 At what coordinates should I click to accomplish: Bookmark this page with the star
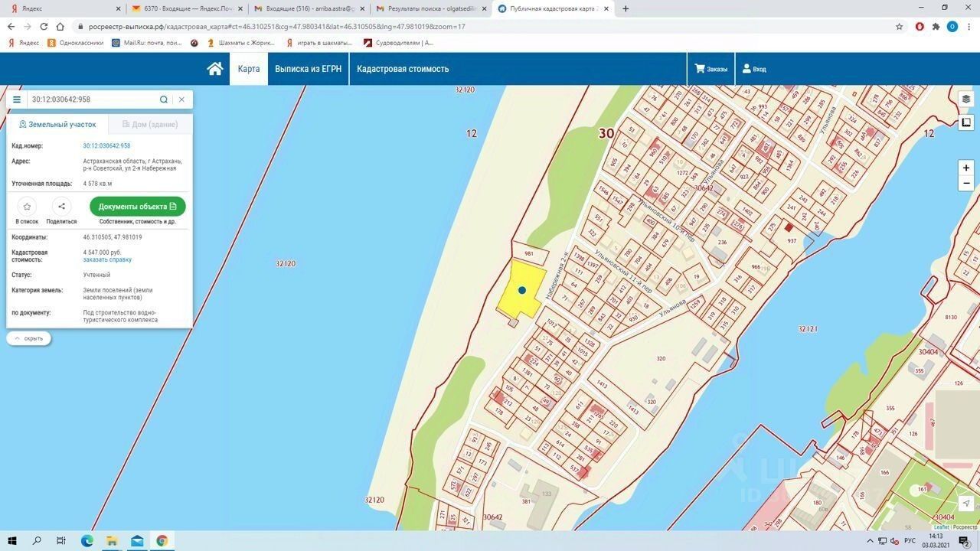point(900,26)
